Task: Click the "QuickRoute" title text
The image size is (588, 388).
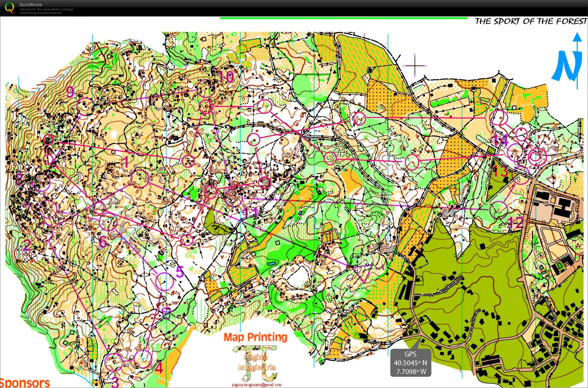Action: [31, 4]
